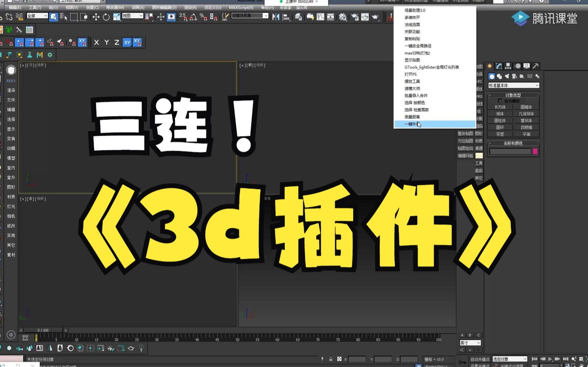
Task: Create a 长方体 box primitive
Action: (500, 107)
